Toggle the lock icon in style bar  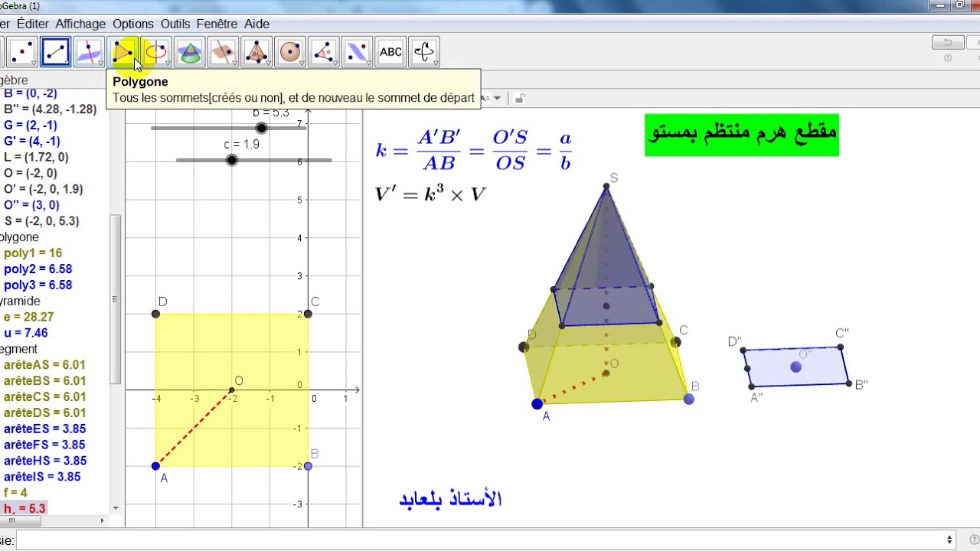tap(519, 98)
